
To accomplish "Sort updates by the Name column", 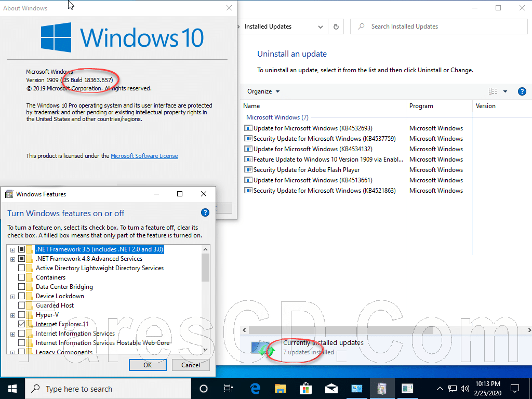I will (x=323, y=106).
